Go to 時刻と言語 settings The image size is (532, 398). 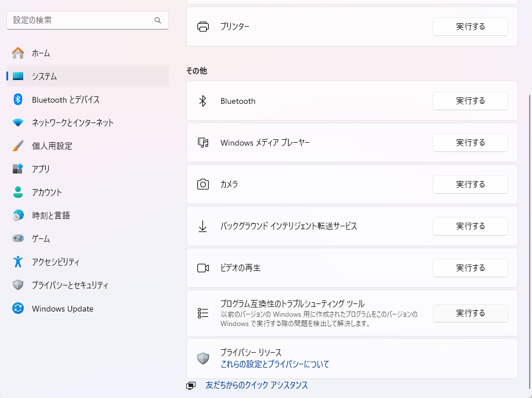(50, 216)
